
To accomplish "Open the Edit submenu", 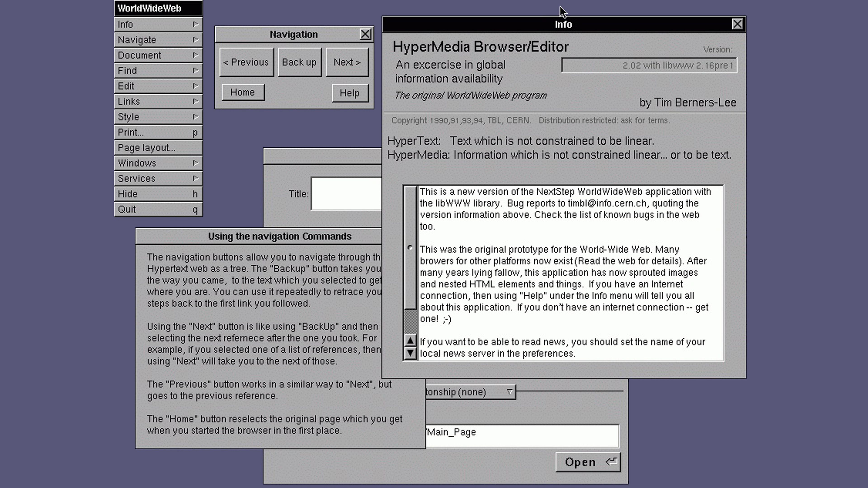I will (x=158, y=86).
